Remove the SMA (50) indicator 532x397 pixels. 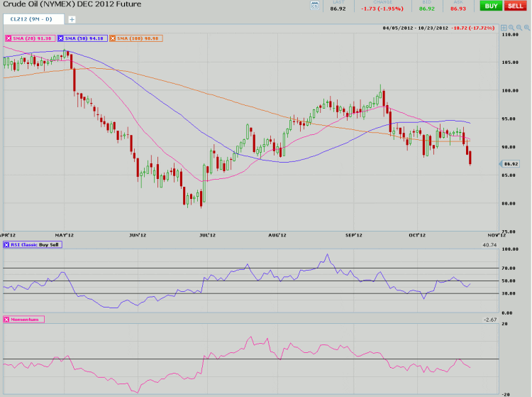click(60, 38)
